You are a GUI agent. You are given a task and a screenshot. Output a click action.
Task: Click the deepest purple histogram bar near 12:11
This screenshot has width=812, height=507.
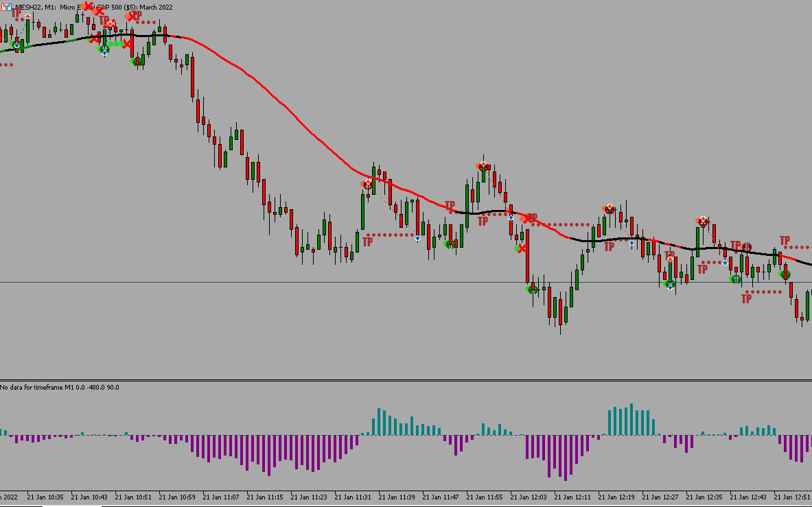(566, 458)
